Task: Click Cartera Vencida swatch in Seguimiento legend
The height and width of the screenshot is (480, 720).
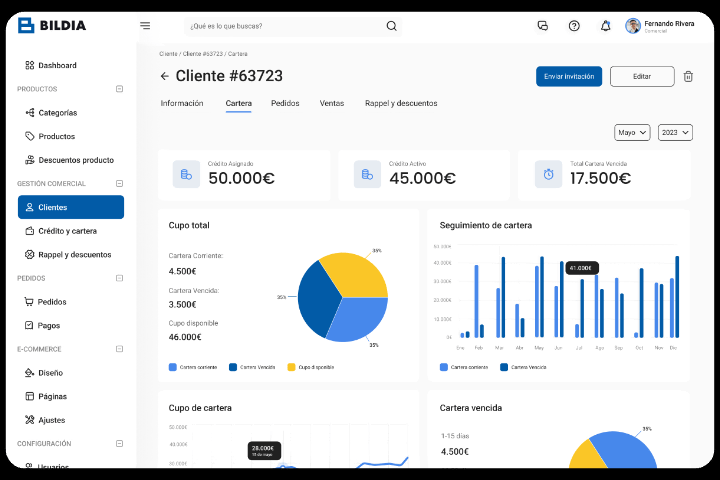Action: (504, 367)
